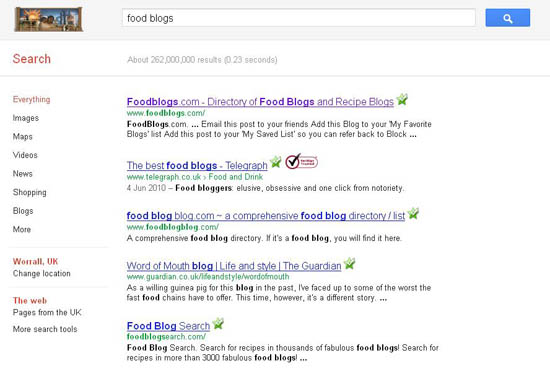Screen dimensions: 550x371
Task: Click star icon beside Word of Mouth result
Action: (x=349, y=263)
